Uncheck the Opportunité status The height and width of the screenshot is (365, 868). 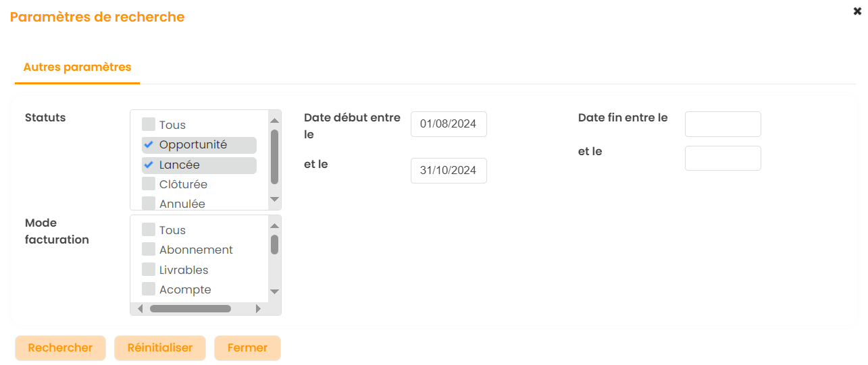point(149,145)
